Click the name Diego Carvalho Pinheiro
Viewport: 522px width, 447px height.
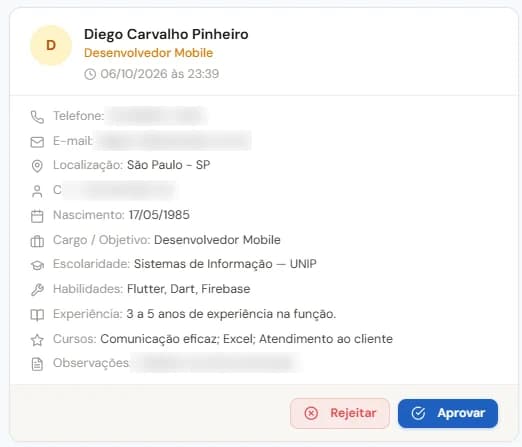pyautogui.click(x=166, y=34)
